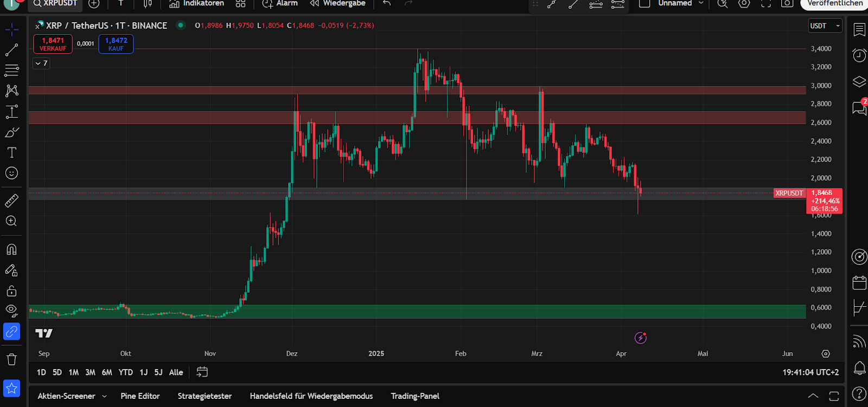Screen dimensions: 868x407
Task: Lock all drawing tools
Action: pos(11,290)
